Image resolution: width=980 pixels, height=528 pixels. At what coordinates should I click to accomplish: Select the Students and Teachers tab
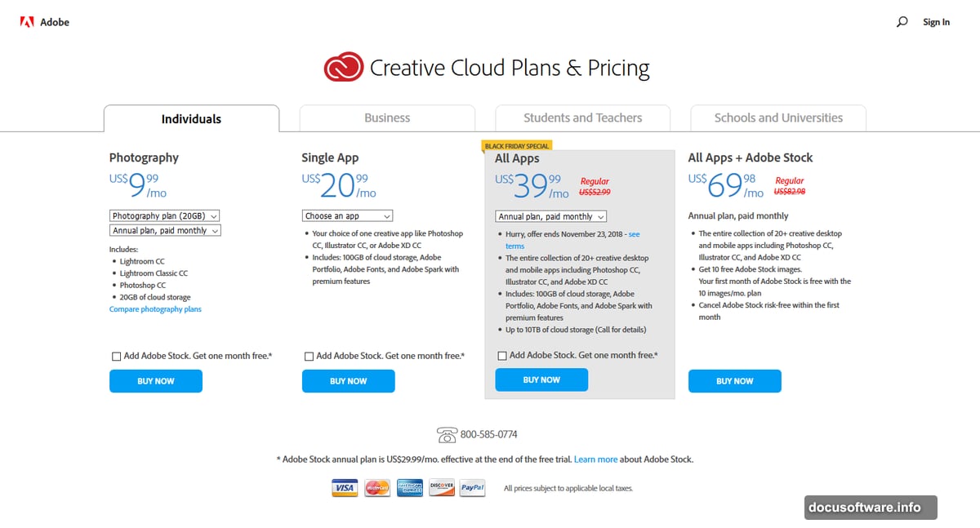click(x=582, y=118)
